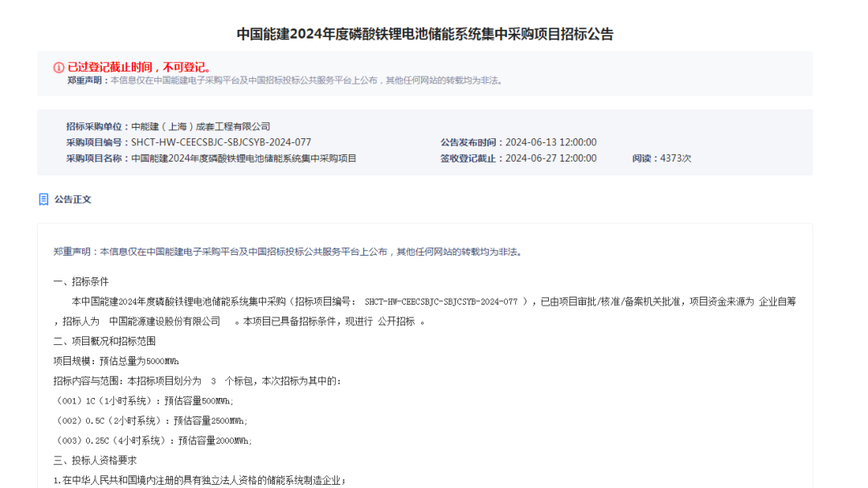Click the main announcement title heading
Viewport: 868px width, 488px height.
(424, 34)
